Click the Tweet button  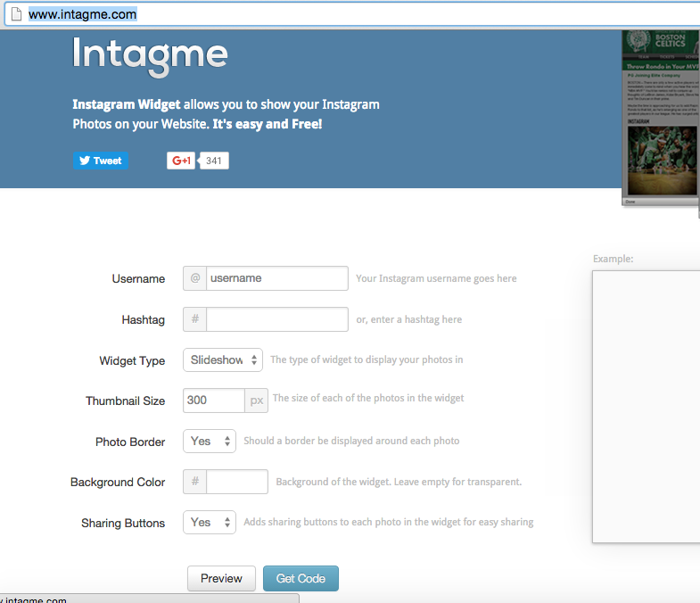(x=101, y=161)
